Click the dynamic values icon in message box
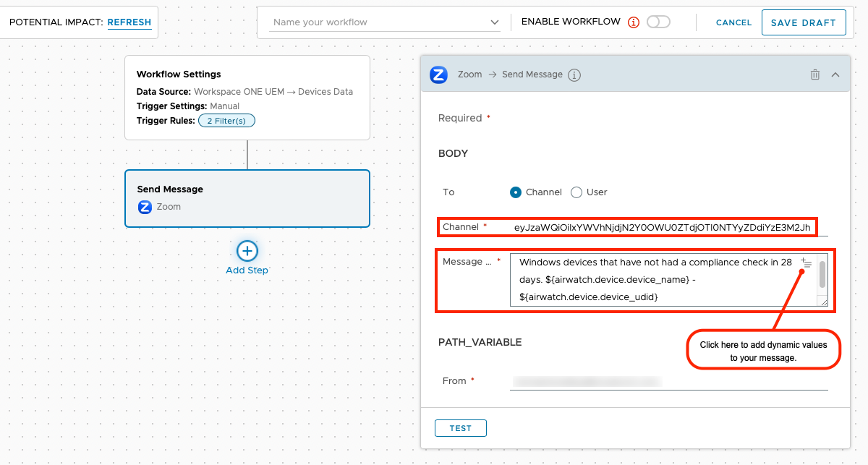 tap(807, 263)
